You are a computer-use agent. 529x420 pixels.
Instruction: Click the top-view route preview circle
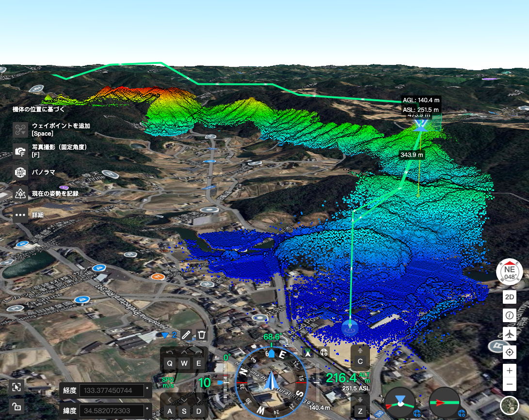pyautogui.click(x=400, y=403)
